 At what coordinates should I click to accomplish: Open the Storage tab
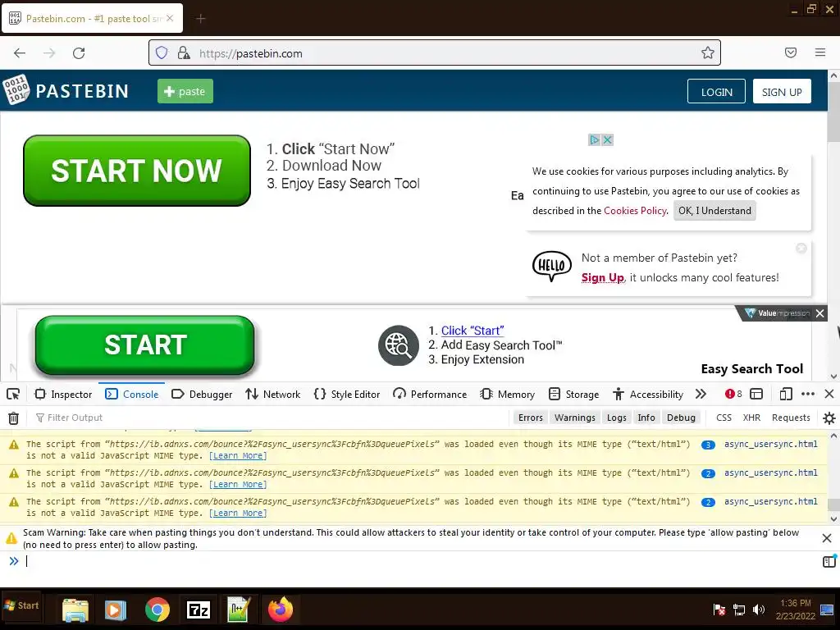tap(573, 395)
